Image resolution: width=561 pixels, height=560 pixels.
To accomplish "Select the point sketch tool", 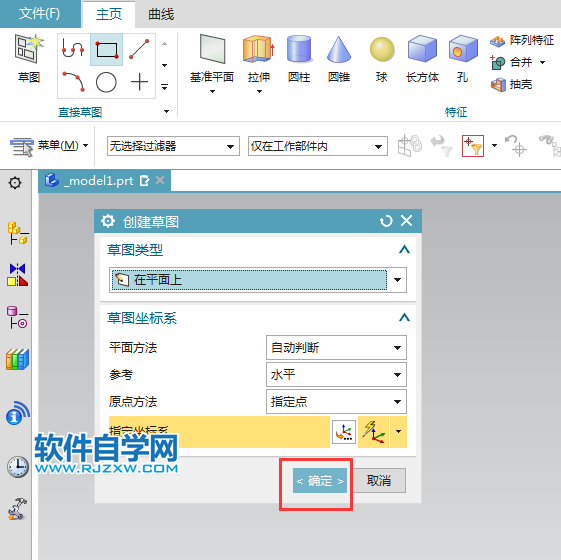I will [139, 82].
